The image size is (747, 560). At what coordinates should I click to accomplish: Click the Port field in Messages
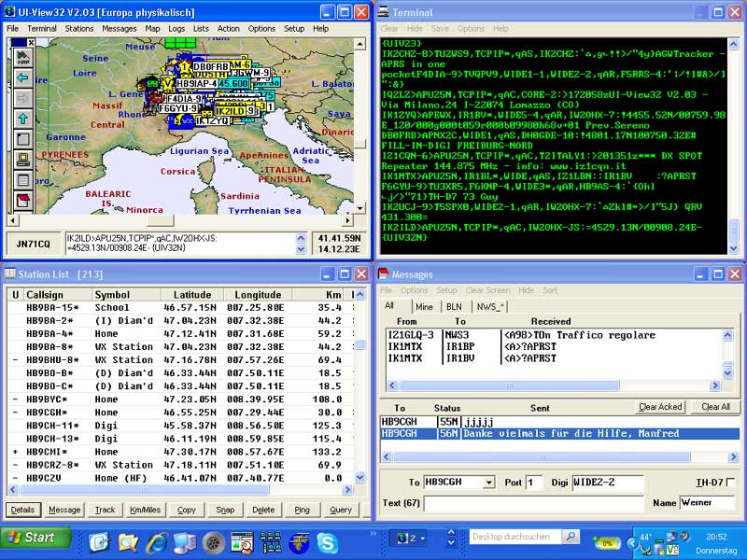[x=534, y=483]
